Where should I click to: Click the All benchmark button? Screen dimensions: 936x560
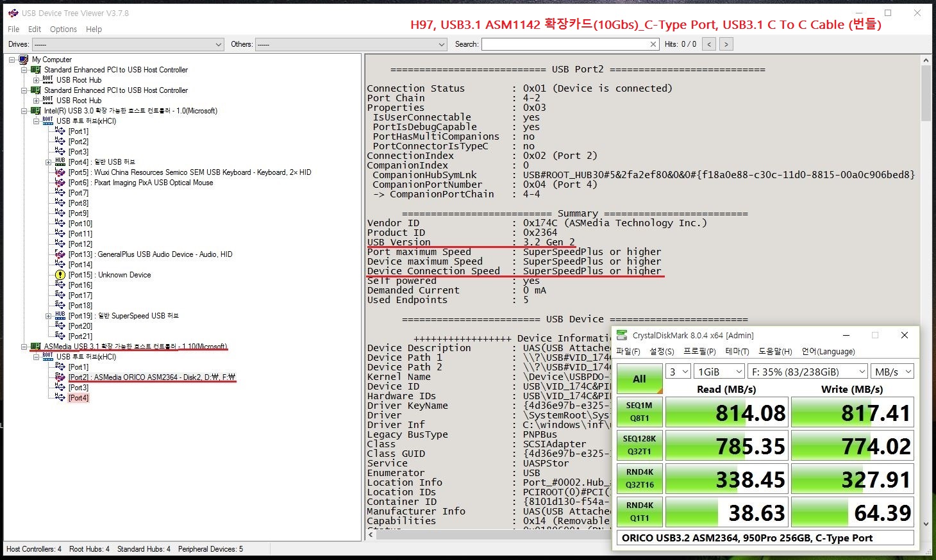[x=639, y=379]
